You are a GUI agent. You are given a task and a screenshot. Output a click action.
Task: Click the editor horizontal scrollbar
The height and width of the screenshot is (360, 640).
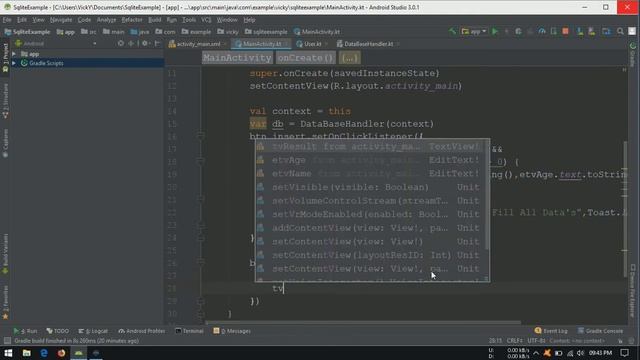pyautogui.click(x=362, y=322)
